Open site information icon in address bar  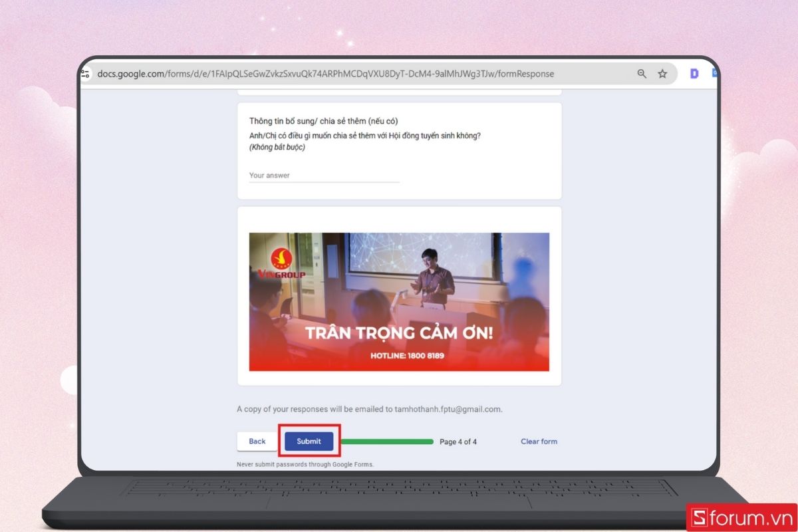[x=84, y=74]
